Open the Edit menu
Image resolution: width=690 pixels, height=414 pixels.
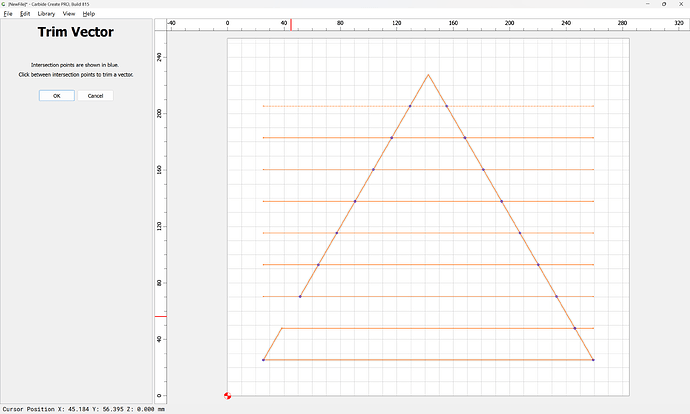[25, 14]
